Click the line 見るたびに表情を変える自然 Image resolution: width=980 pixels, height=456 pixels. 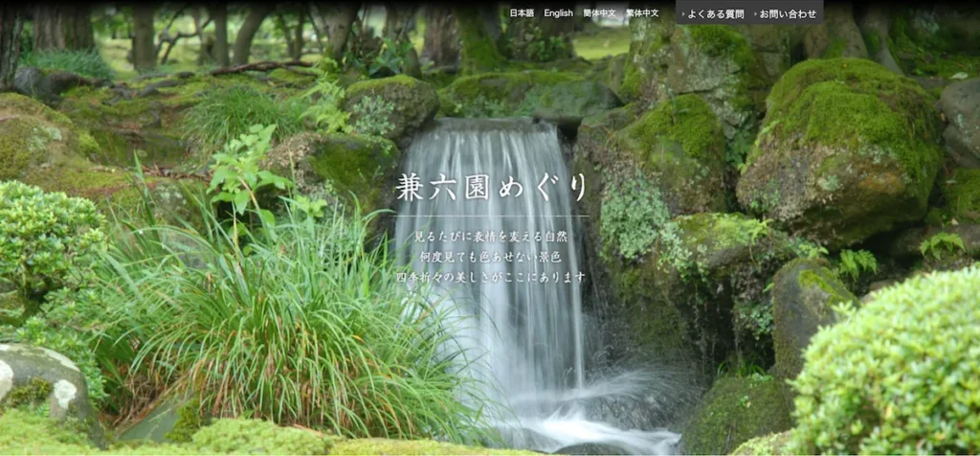tap(491, 237)
